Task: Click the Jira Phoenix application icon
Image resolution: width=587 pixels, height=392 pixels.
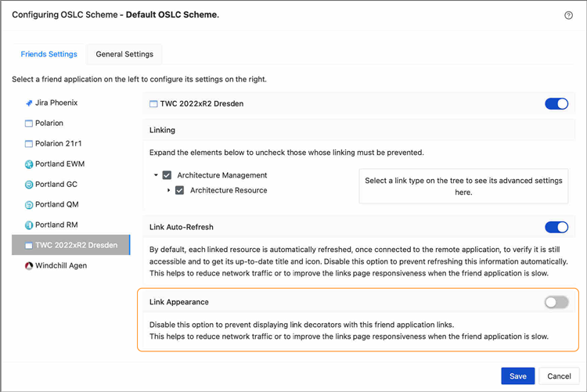Action: click(x=29, y=103)
